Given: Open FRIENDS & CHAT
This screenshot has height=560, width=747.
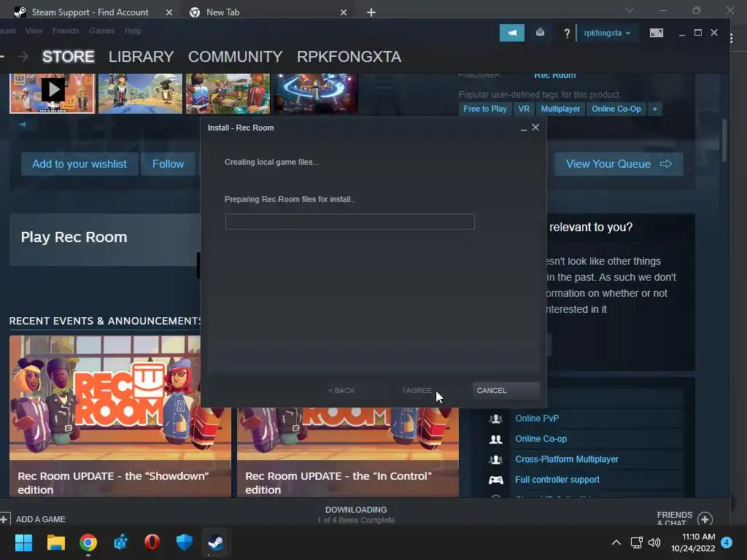Looking at the screenshot, I should tap(674, 518).
